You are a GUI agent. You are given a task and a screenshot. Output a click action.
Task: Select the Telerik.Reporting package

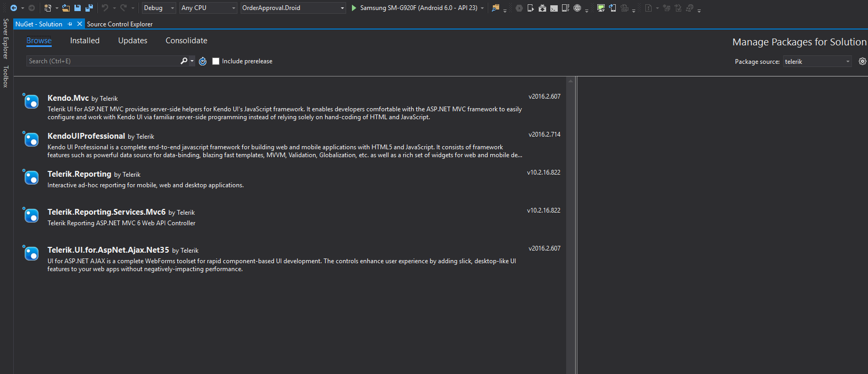pos(291,183)
